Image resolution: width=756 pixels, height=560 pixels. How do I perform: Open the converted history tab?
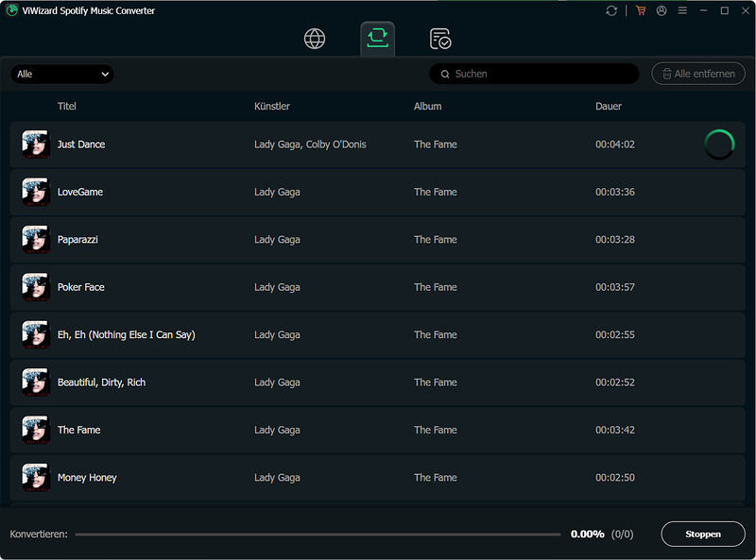coord(440,39)
